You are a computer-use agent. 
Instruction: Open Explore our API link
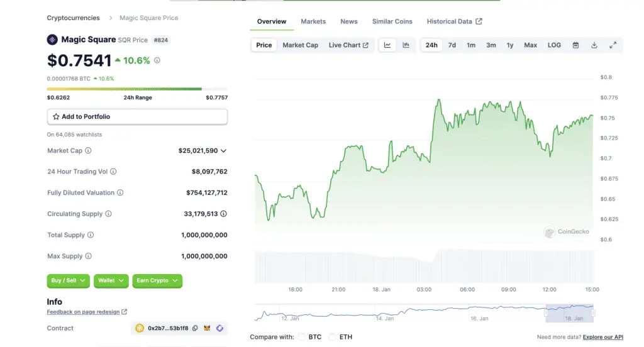603,337
